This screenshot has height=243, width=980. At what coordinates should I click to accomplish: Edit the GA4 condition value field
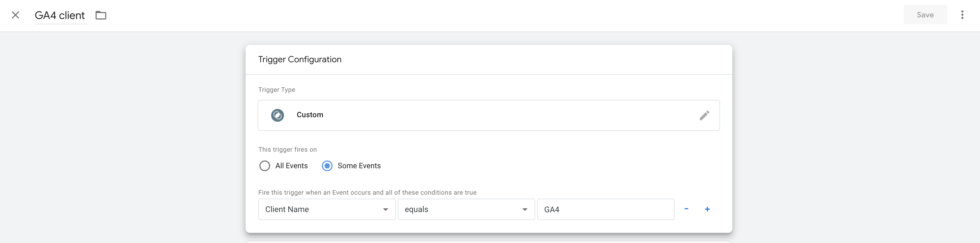tap(606, 209)
